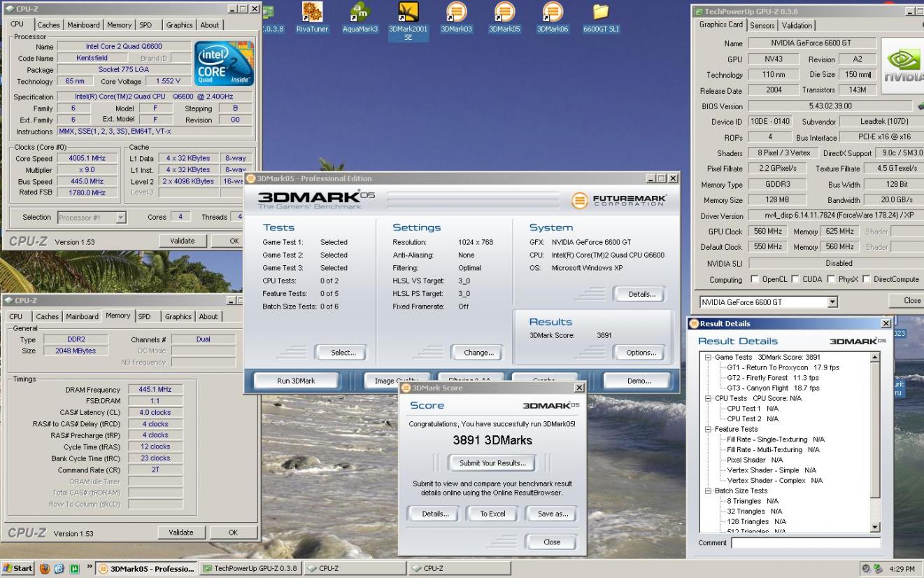Screen dimensions: 924x578
Task: Switch to TechPowerUp GPU-Z taskbar button
Action: [x=251, y=567]
